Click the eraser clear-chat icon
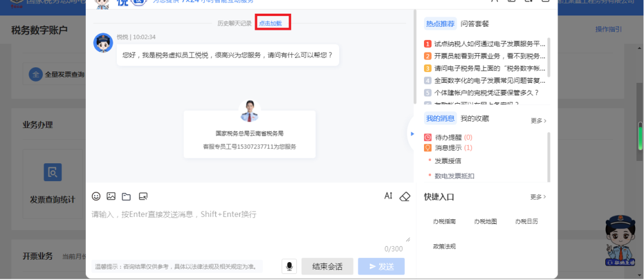The image size is (644, 280). tap(405, 196)
